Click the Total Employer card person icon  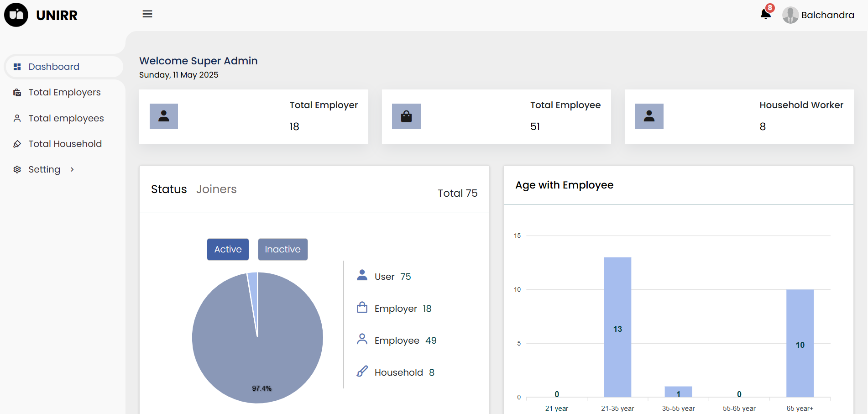coord(164,116)
